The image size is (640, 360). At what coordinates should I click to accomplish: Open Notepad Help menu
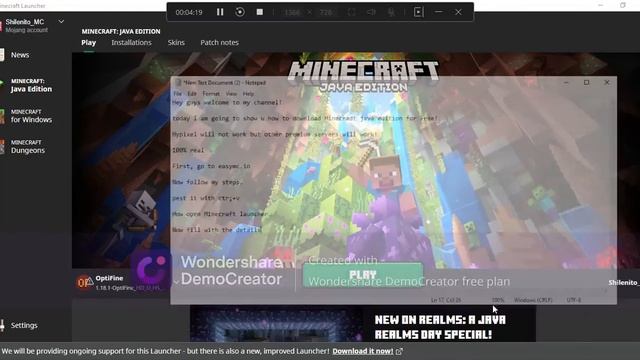coord(248,93)
